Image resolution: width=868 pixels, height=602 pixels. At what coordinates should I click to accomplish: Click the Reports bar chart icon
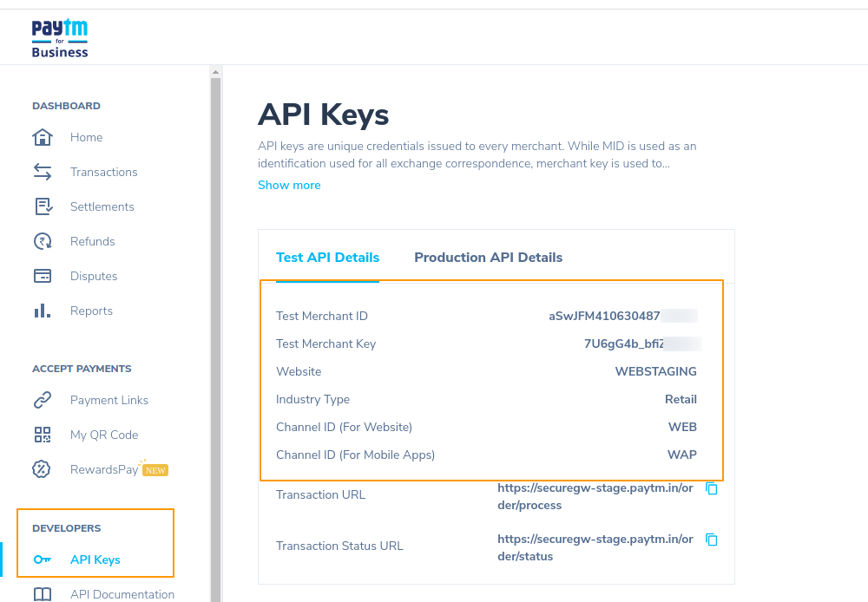(42, 311)
